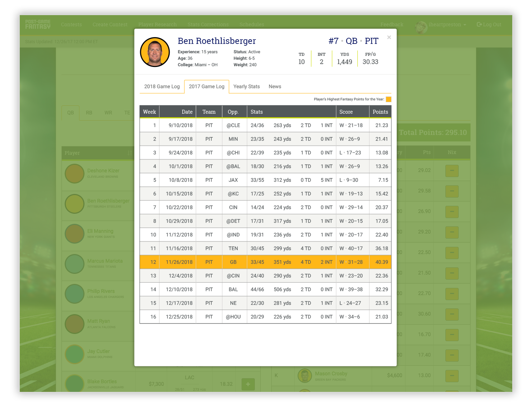Remove Mason Crosby with the minus button
Image resolution: width=532 pixels, height=407 pixels.
click(452, 376)
